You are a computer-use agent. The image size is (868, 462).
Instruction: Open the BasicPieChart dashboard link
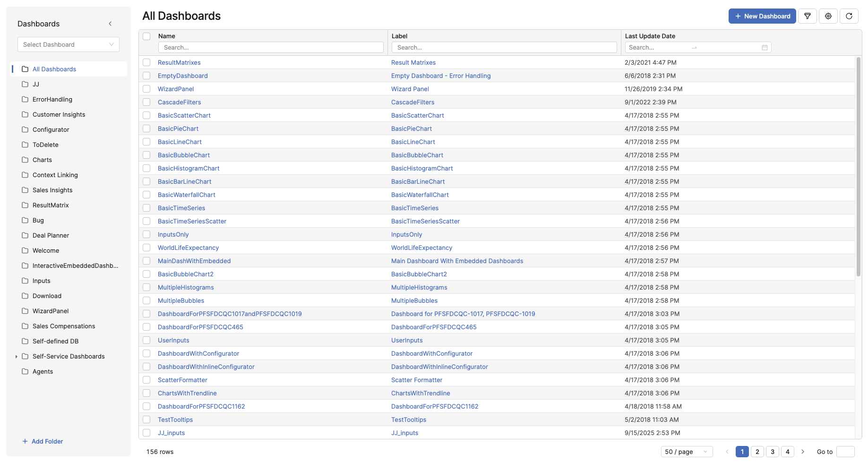tap(178, 128)
